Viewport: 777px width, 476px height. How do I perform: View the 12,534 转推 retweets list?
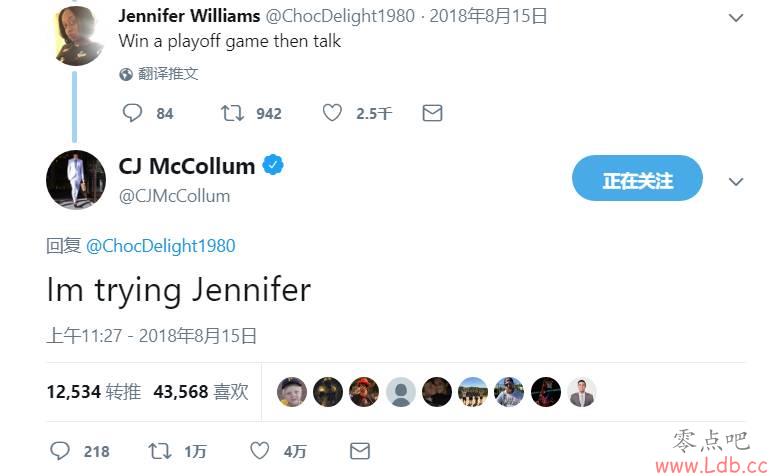(x=94, y=392)
